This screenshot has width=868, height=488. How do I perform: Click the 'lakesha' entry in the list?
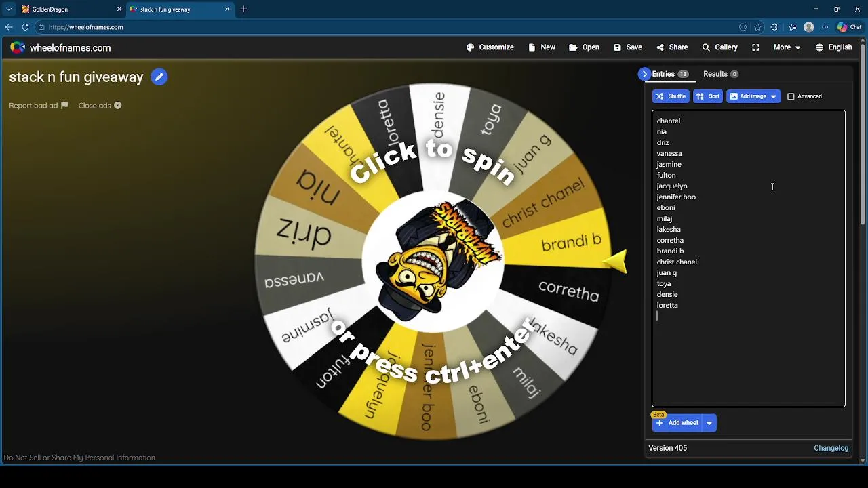pos(668,229)
